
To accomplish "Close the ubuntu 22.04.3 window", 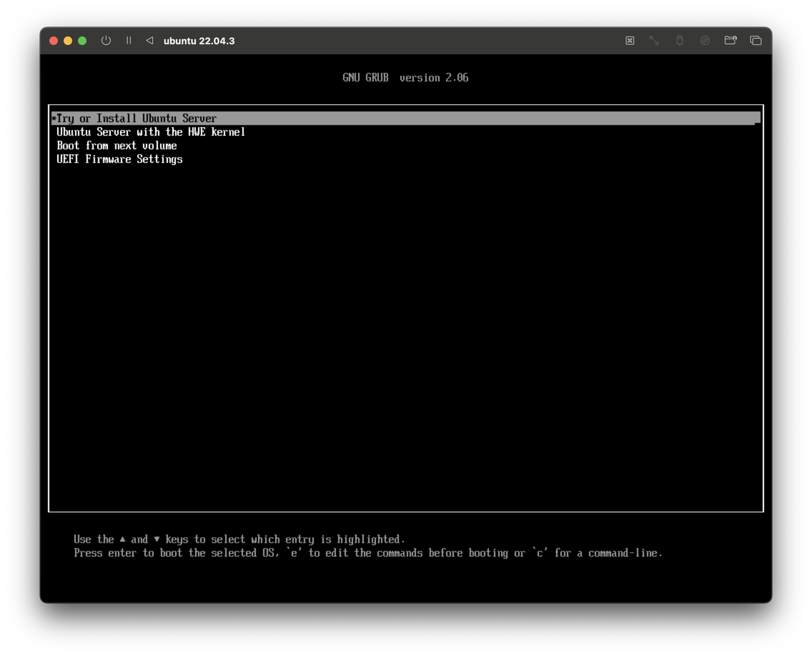I will click(x=54, y=41).
